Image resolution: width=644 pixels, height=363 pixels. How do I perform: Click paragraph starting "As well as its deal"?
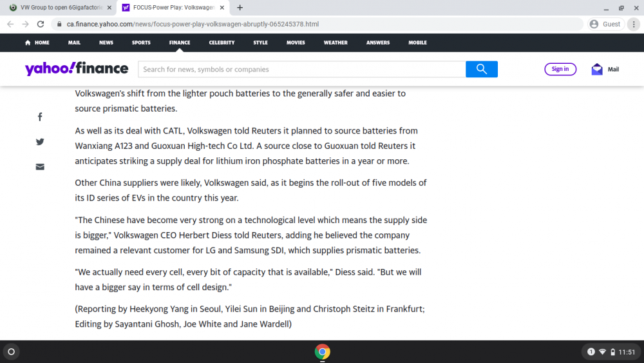[247, 146]
